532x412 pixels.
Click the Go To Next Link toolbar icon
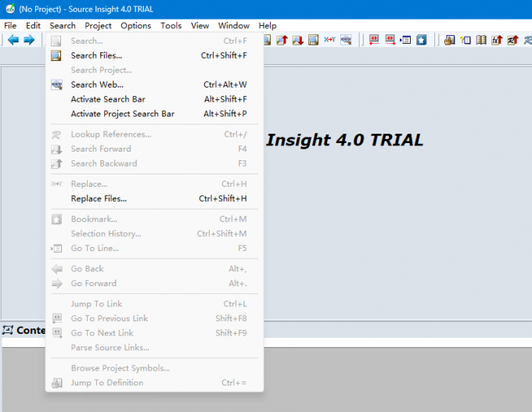click(x=390, y=40)
